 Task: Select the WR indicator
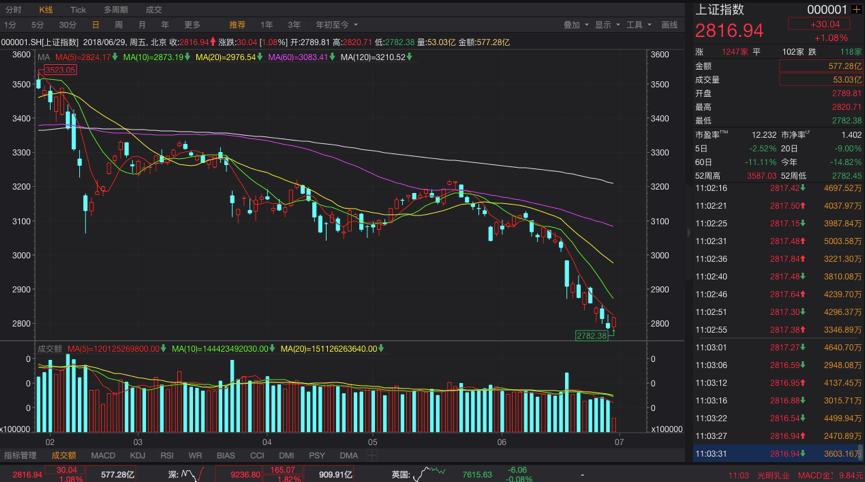195,456
